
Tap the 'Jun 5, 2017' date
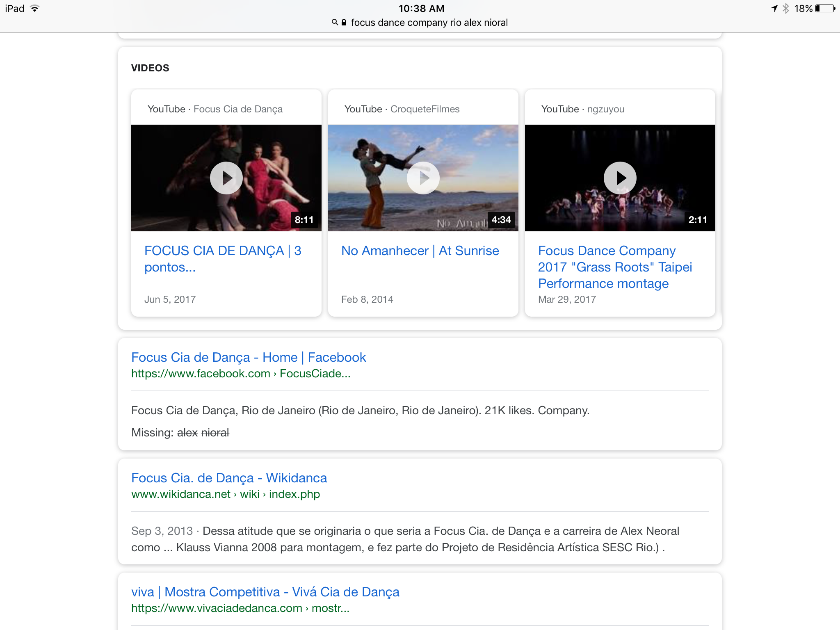tap(170, 299)
